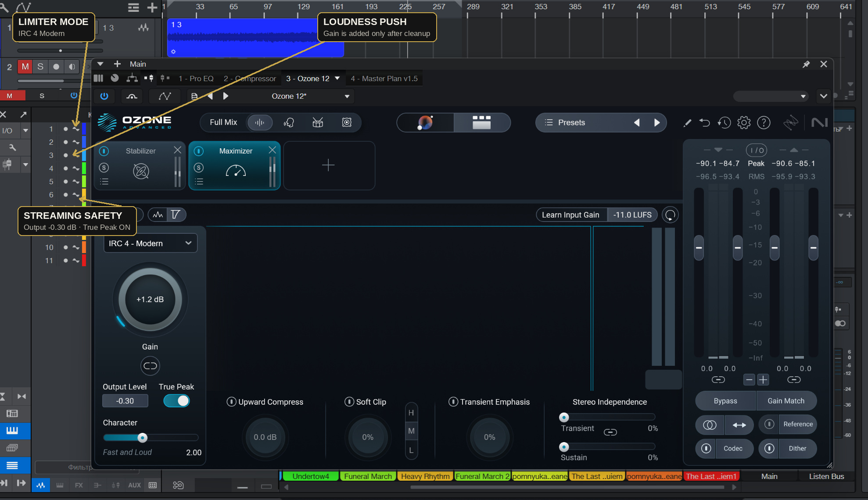Open the Listen Bus tab
This screenshot has height=500, width=868.
pos(826,476)
